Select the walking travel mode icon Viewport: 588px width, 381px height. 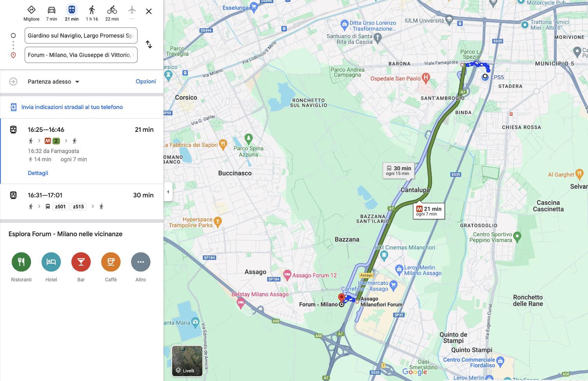coord(92,10)
